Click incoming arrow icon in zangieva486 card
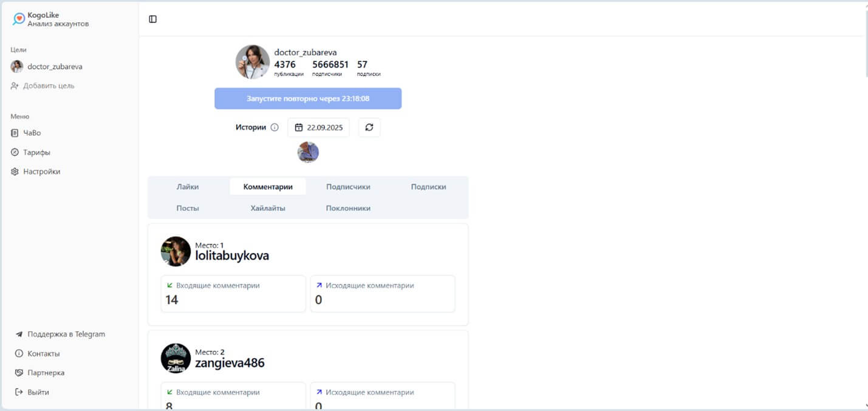The width and height of the screenshot is (868, 411). point(170,392)
